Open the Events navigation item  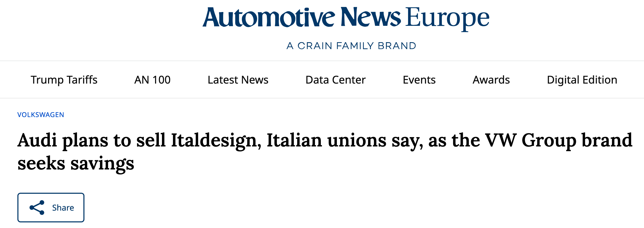coord(419,80)
